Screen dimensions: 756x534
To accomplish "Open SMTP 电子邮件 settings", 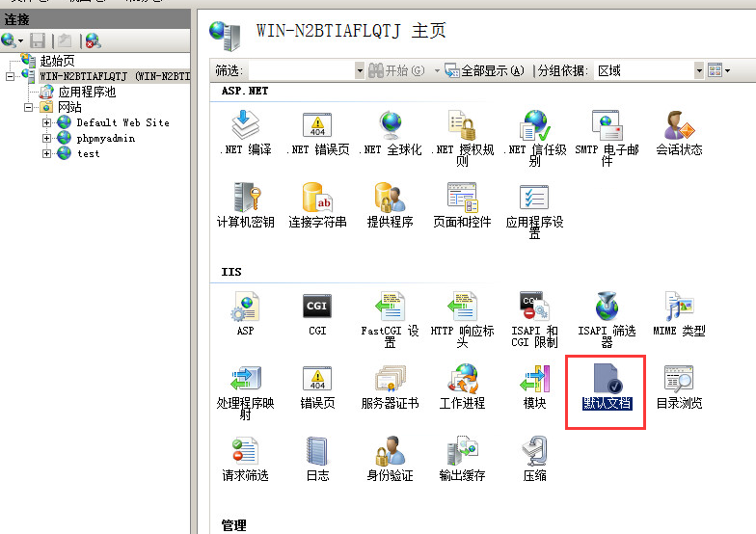I will coord(607,139).
